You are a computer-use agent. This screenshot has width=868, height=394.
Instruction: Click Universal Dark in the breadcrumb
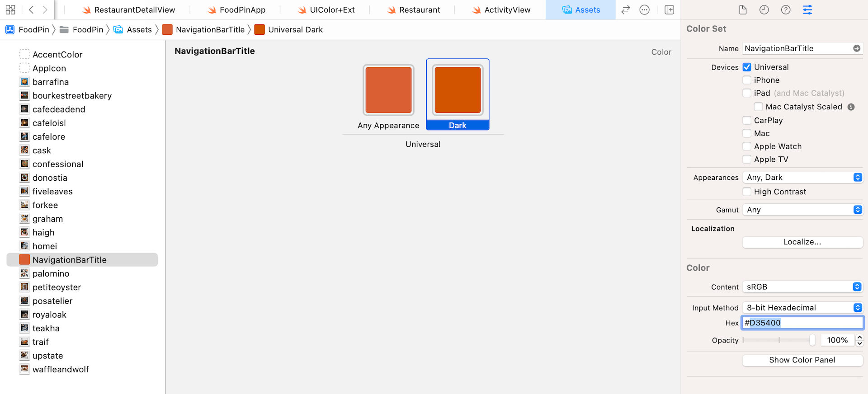288,29
